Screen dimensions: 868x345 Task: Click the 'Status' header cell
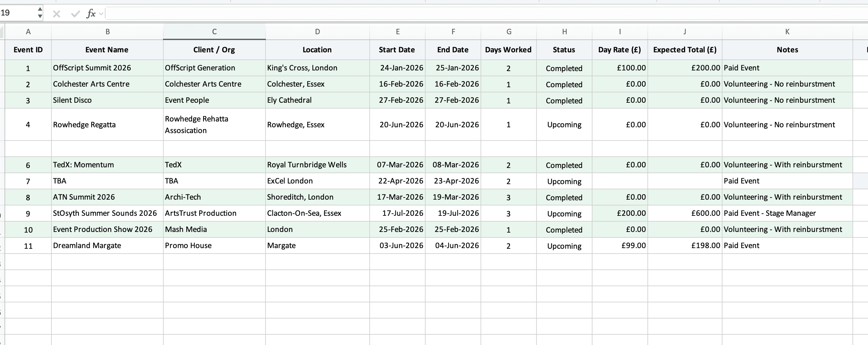tap(564, 50)
